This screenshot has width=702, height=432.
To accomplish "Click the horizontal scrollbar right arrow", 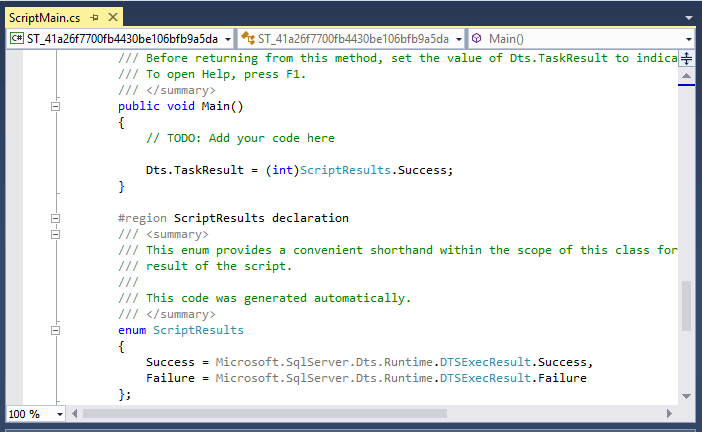I will 669,414.
